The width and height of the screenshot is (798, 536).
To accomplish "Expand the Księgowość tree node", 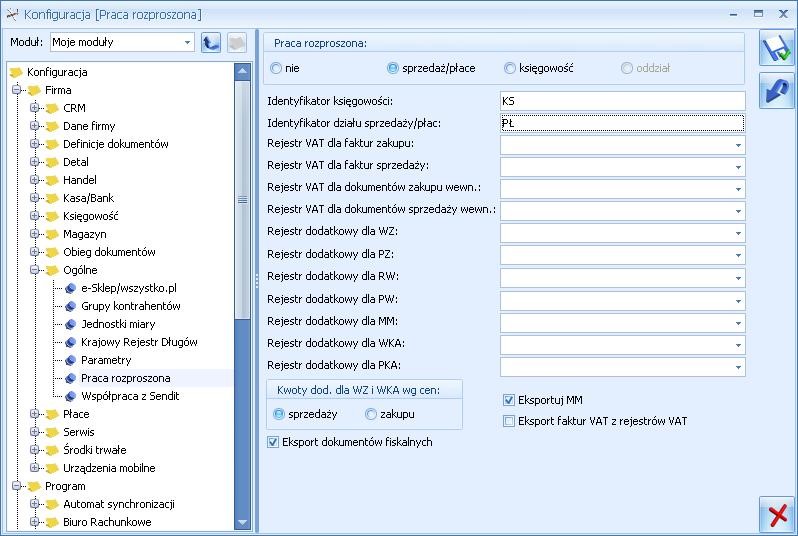I will coord(35,216).
